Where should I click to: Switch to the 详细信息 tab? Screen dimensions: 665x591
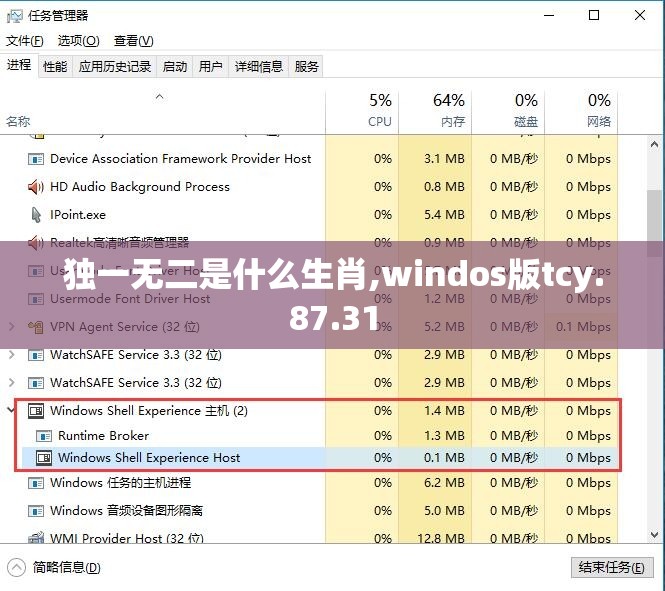(x=259, y=67)
